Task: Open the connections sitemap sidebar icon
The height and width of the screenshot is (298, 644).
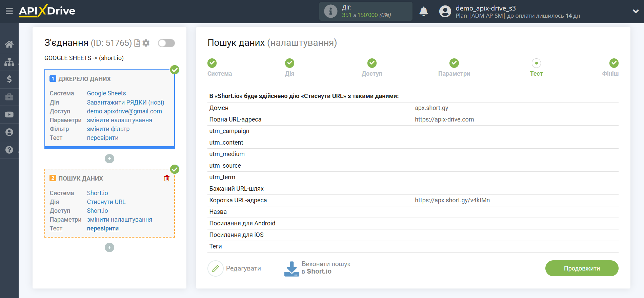Action: click(9, 62)
